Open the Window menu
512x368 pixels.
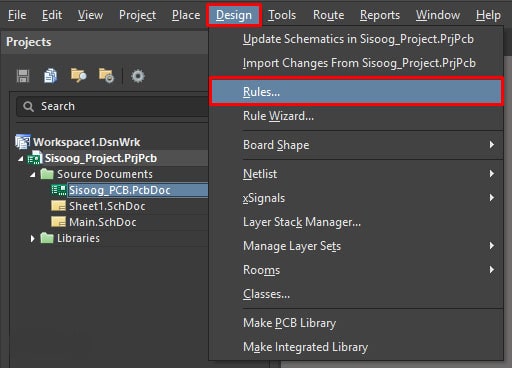coord(438,15)
